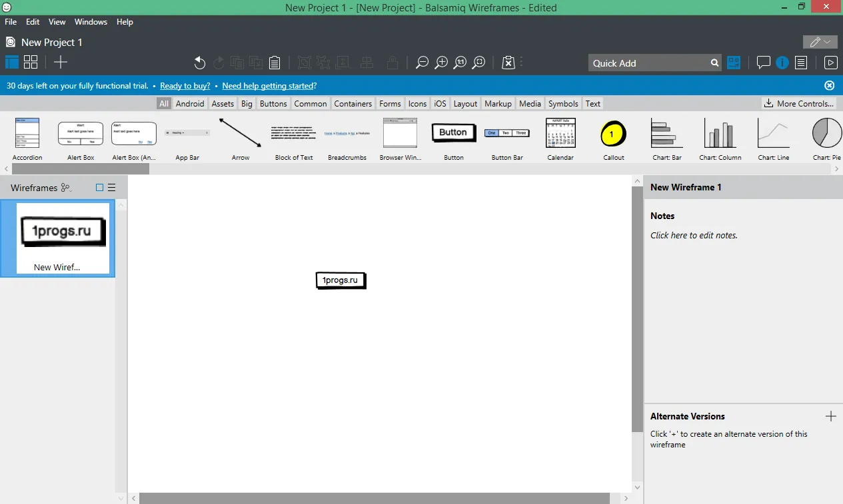
Task: Select the Common category tab
Action: click(x=311, y=103)
